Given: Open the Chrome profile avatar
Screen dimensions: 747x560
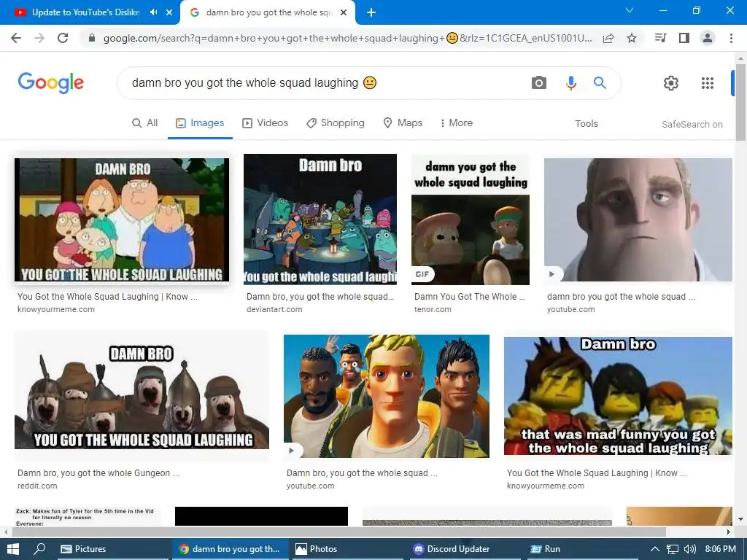Looking at the screenshot, I should coord(708,38).
